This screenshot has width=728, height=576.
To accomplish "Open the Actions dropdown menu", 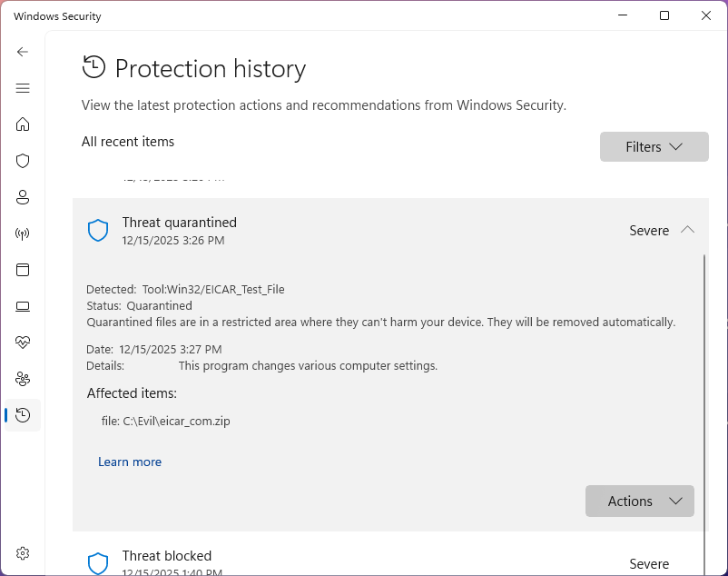I will [x=639, y=502].
